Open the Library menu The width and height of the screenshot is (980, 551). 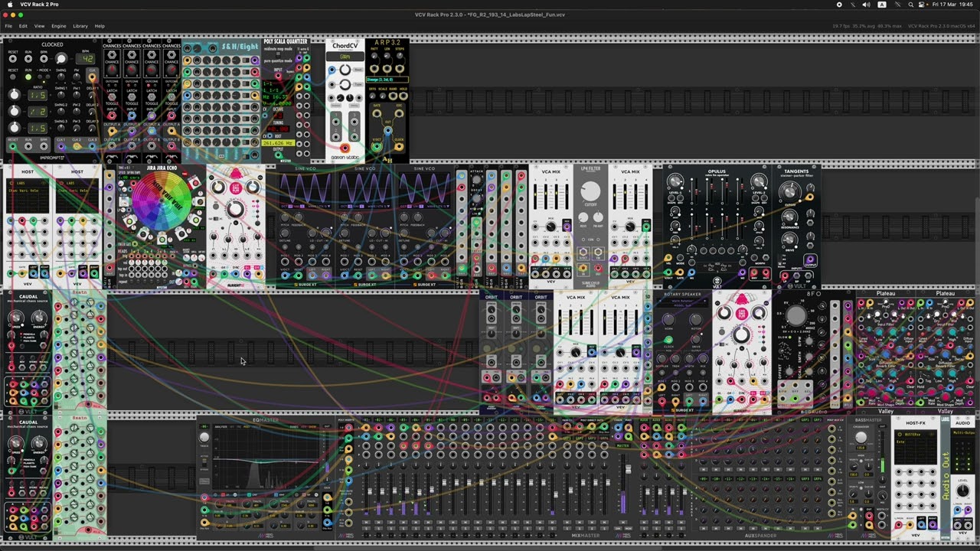[x=80, y=26]
